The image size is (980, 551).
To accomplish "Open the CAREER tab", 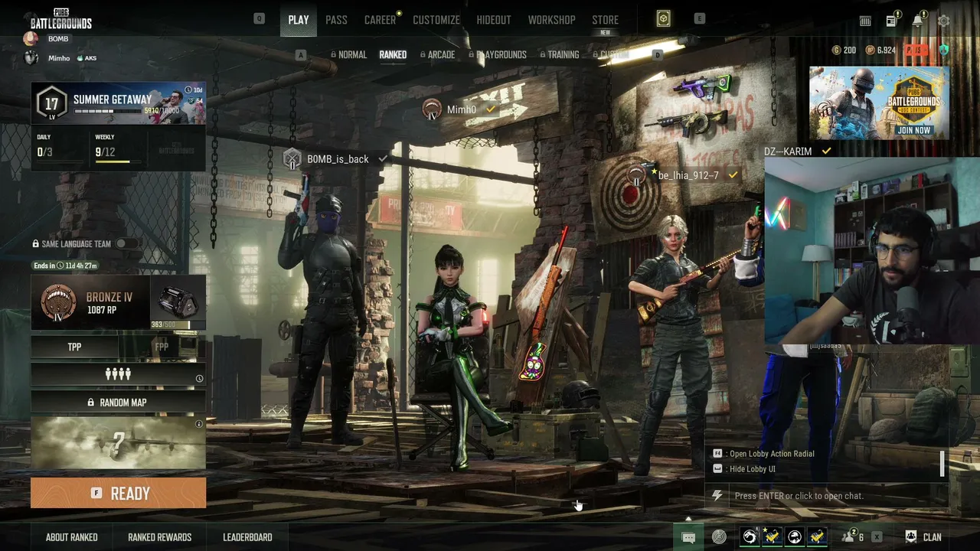I will tap(380, 20).
